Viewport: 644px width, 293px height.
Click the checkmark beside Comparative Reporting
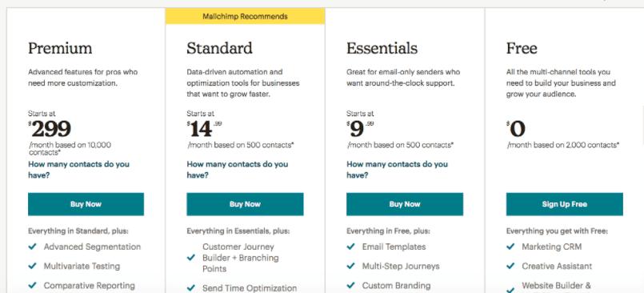33,285
